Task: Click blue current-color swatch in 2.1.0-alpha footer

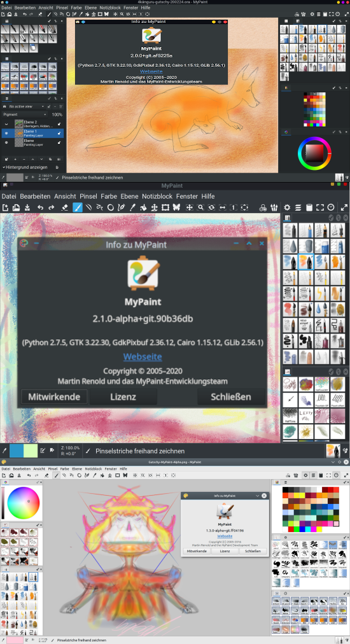Action: pos(17,451)
